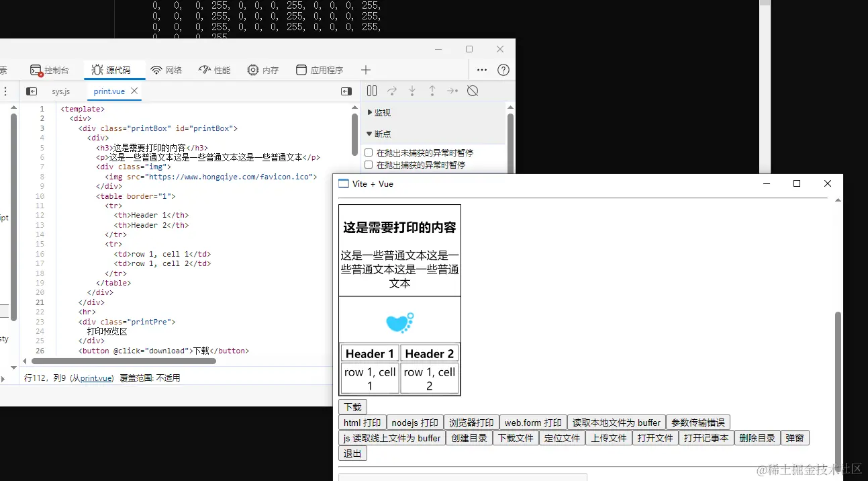Click the step over icon in debugger
Viewport: 868px width, 481px height.
point(392,91)
